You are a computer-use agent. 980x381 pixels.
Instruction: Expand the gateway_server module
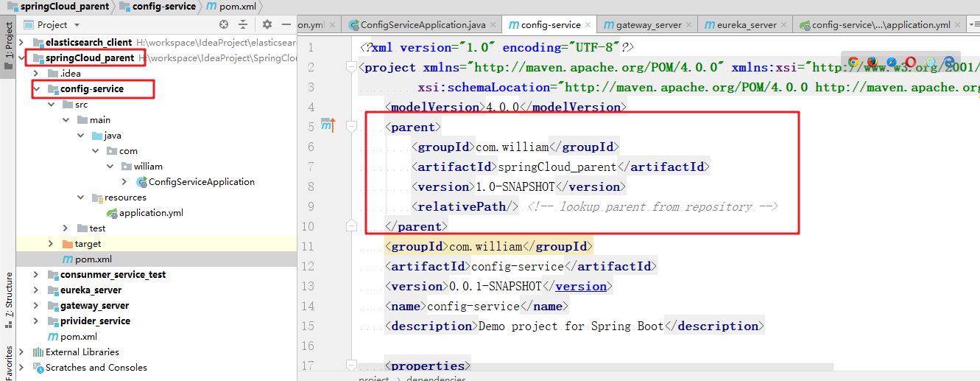[36, 305]
